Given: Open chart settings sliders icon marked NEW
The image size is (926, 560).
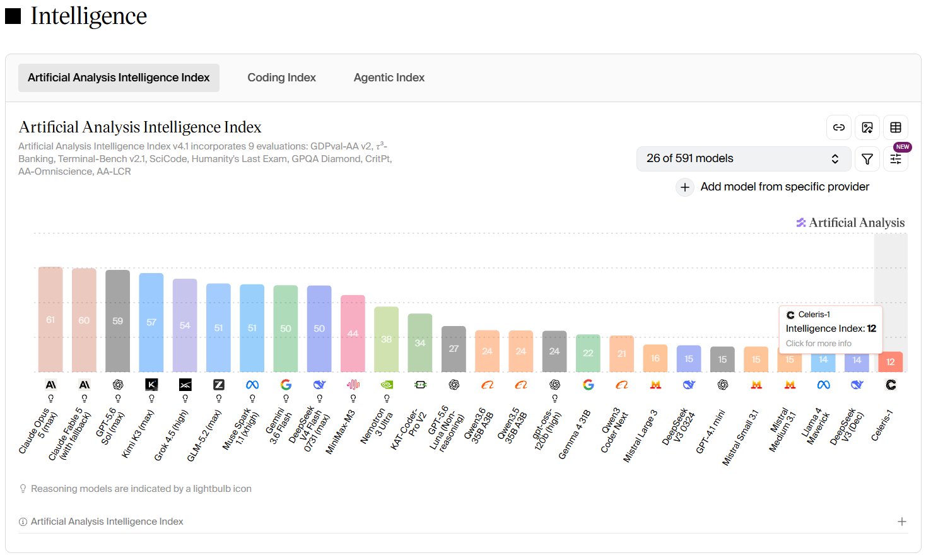Looking at the screenshot, I should [x=896, y=159].
